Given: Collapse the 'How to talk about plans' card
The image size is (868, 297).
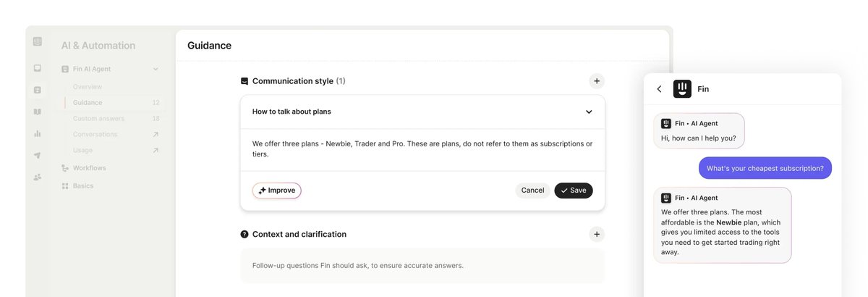Looking at the screenshot, I should click(589, 112).
